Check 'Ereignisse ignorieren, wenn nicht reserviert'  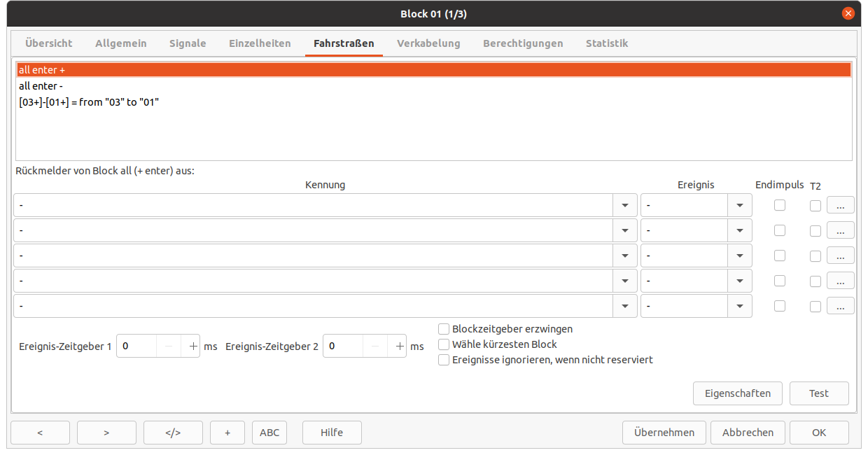click(444, 360)
